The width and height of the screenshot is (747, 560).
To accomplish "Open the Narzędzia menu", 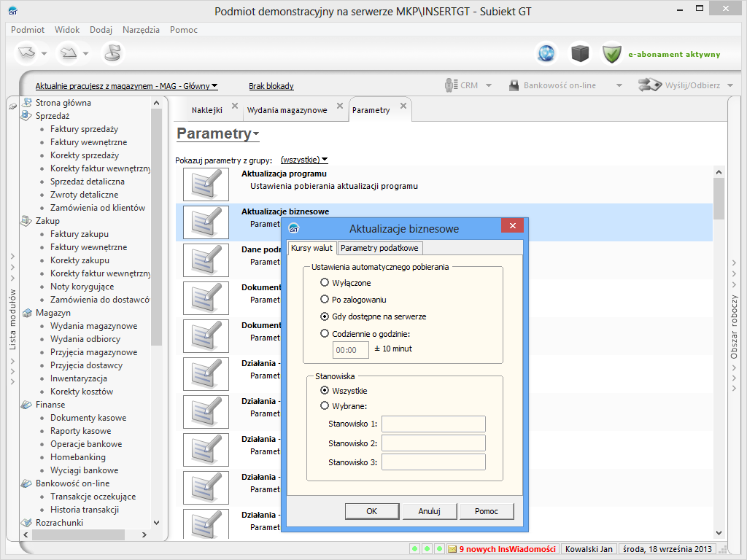I will (141, 30).
